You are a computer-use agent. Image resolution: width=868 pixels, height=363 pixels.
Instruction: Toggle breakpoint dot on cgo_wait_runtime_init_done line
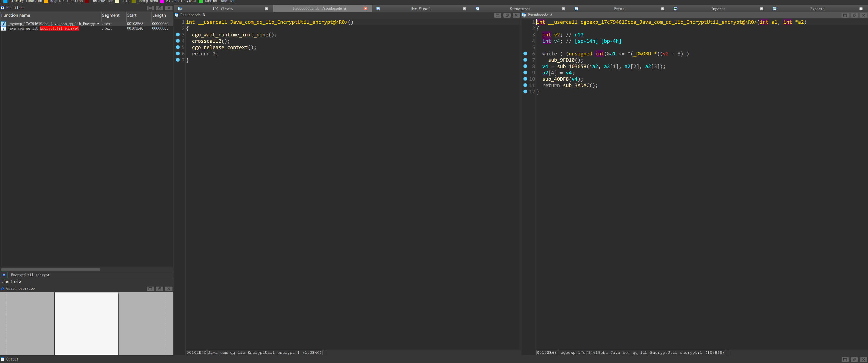pos(178,34)
